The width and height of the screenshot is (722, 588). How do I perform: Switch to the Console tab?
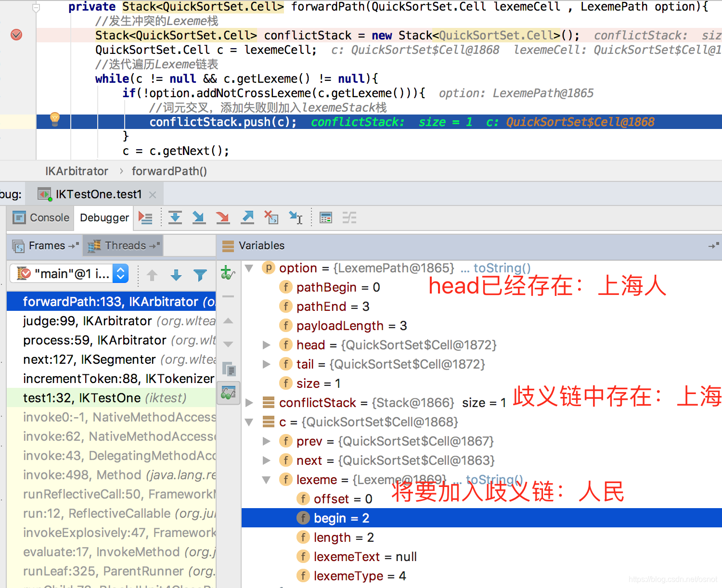[41, 217]
